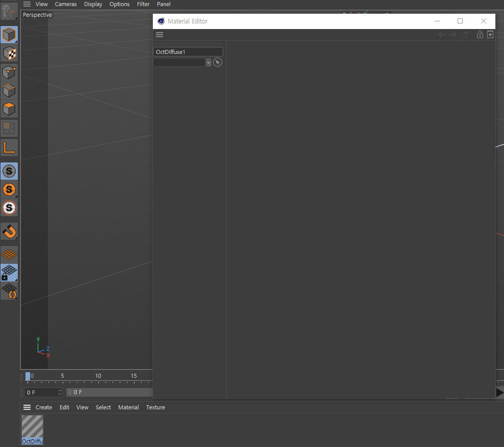Maximize the Material Editor window

tap(460, 21)
